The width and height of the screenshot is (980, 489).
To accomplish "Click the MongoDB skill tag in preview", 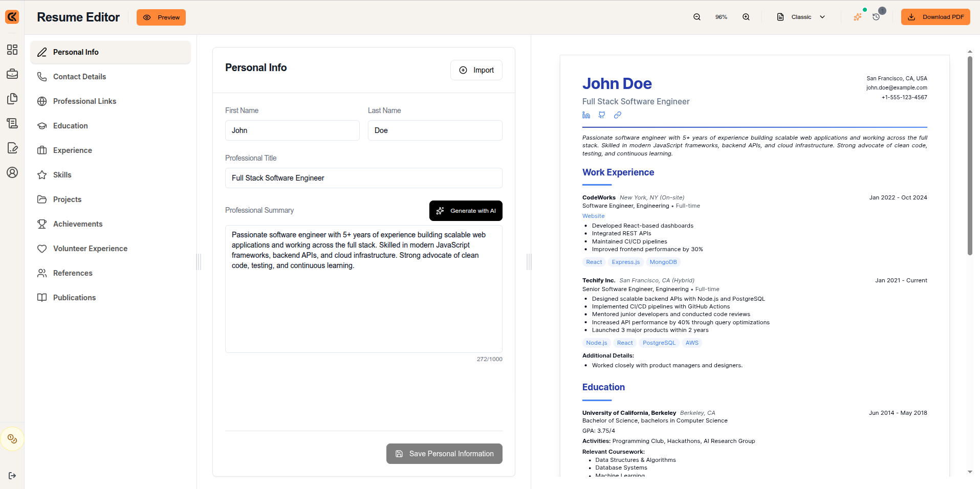I will 663,262.
